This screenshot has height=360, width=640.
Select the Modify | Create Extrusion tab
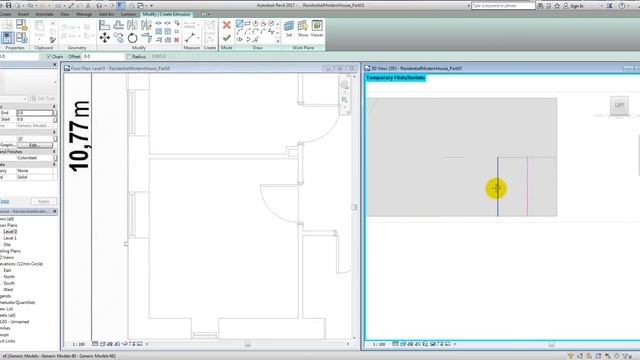point(167,14)
